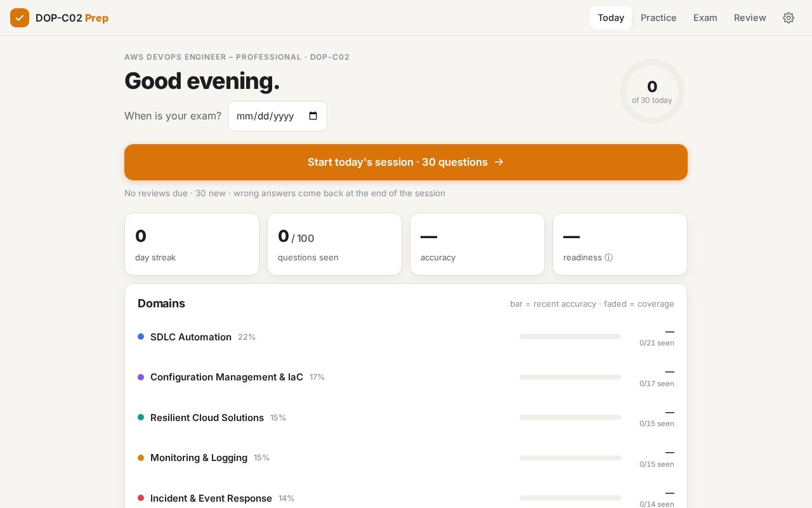
Task: Click the 'When is your exam?' label
Action: pos(173,116)
